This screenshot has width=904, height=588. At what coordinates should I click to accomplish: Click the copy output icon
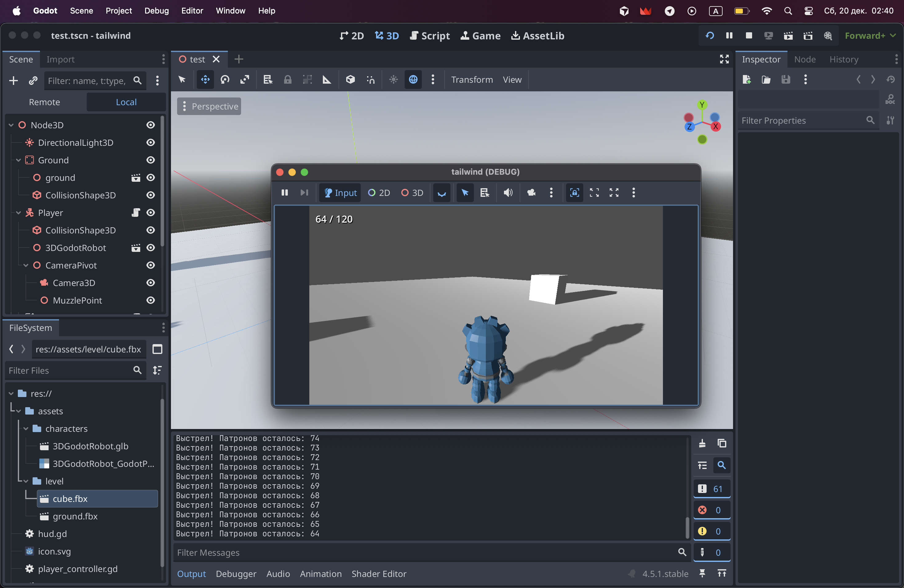coord(722,443)
